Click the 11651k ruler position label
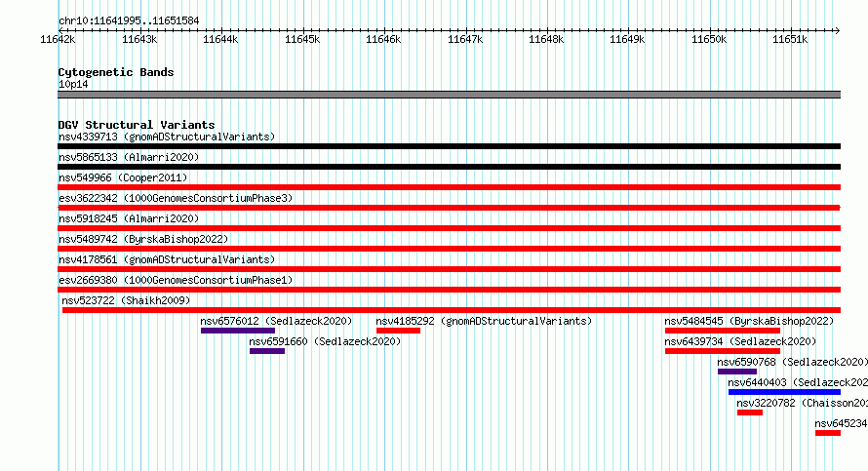This screenshot has width=868, height=471. 790,39
